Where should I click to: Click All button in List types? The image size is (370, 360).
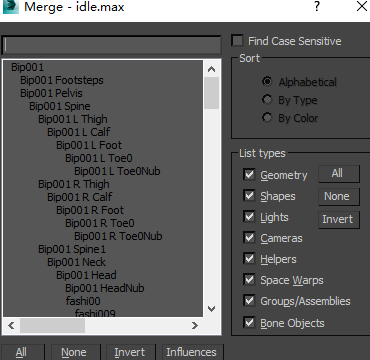[x=339, y=174]
